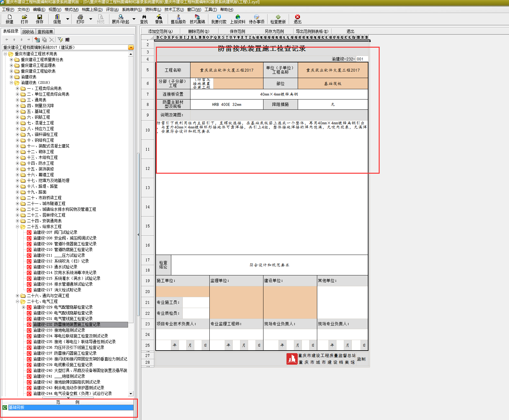Click the 保存 (Save) toolbar icon

(40, 19)
